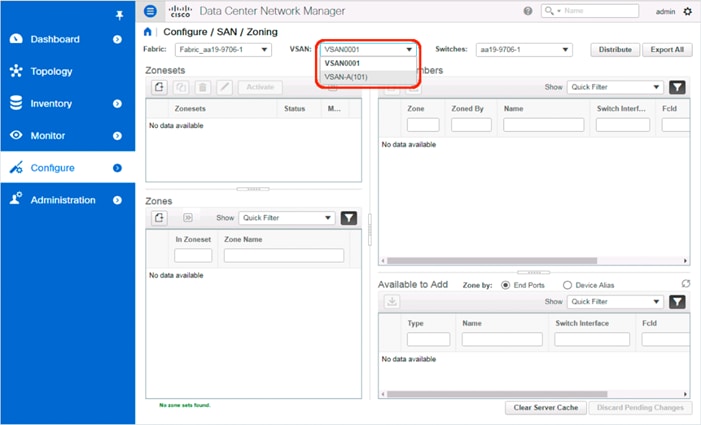Open Inventory menu item
Viewport: 701px width, 425px height.
(67, 104)
